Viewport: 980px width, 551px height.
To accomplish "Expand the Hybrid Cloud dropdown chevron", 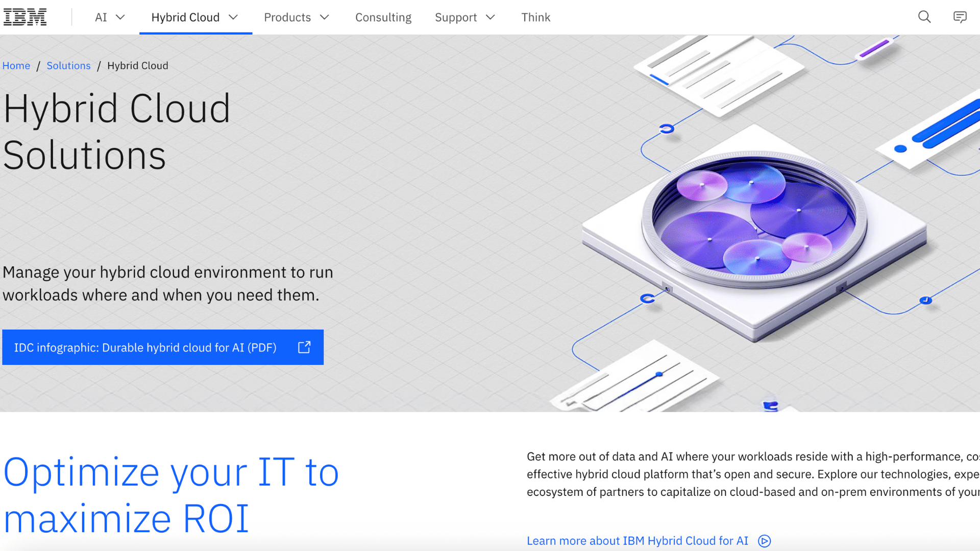I will (234, 17).
